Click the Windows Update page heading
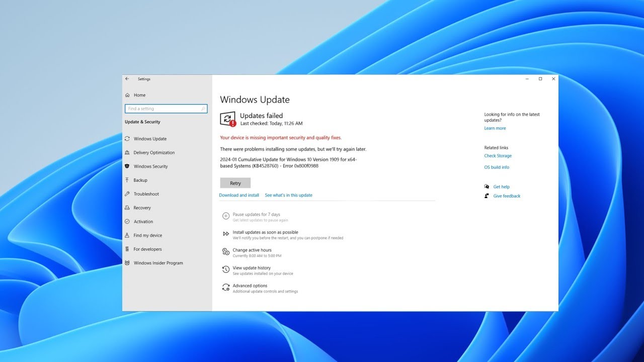Screen dimensions: 644x362 (255, 100)
